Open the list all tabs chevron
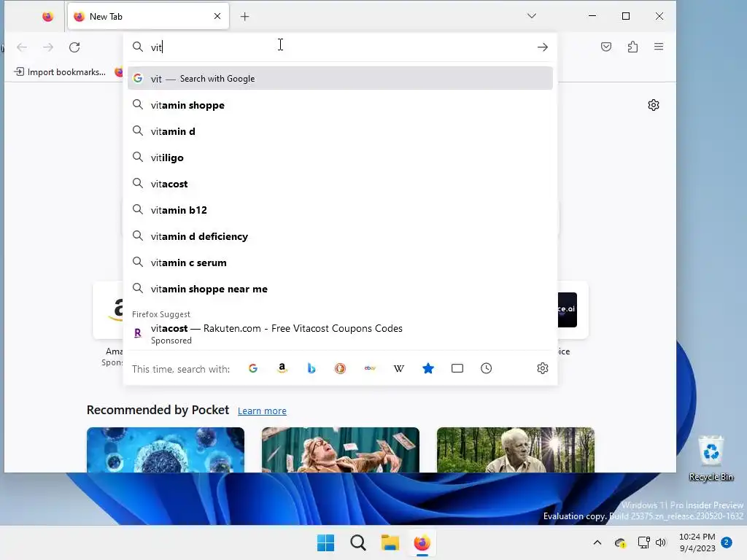 532,16
